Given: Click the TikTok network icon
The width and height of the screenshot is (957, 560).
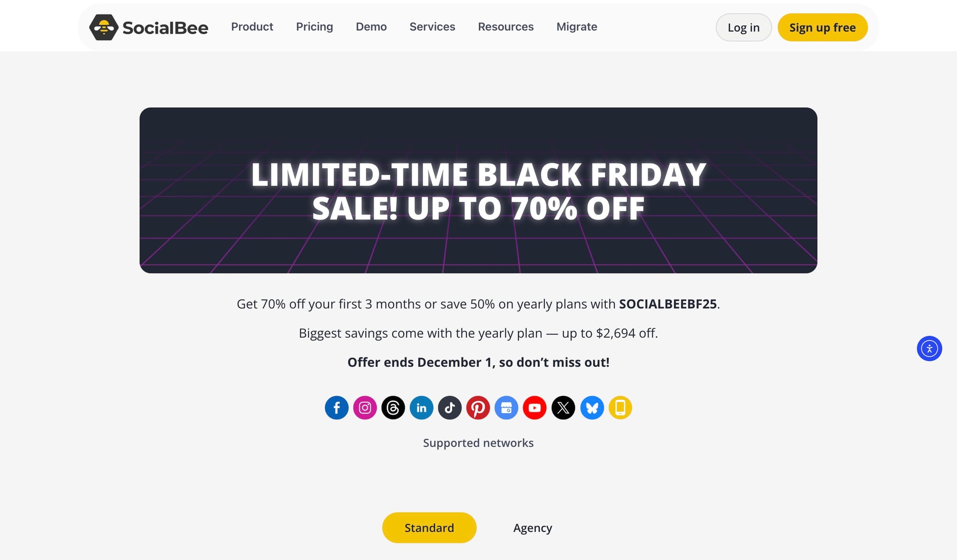Looking at the screenshot, I should (450, 407).
